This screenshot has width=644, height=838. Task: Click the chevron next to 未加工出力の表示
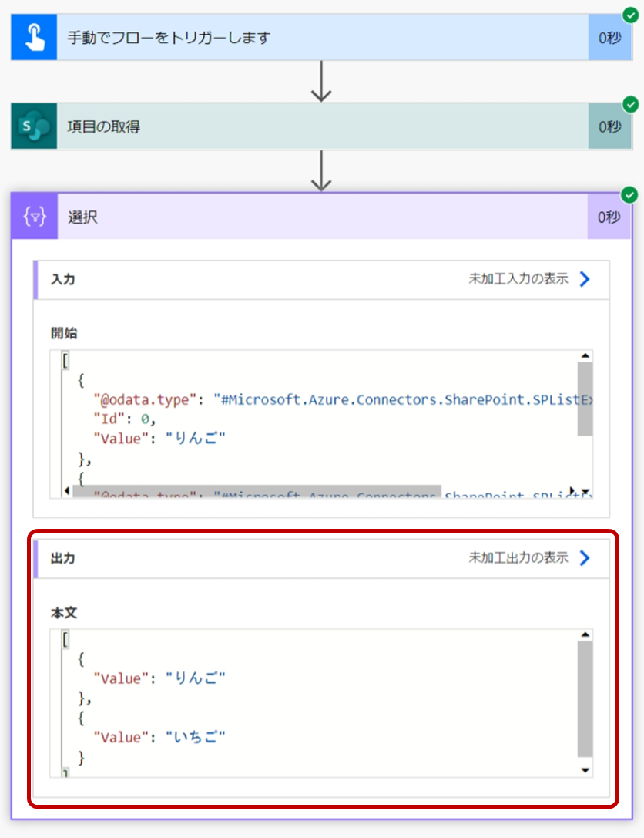585,558
